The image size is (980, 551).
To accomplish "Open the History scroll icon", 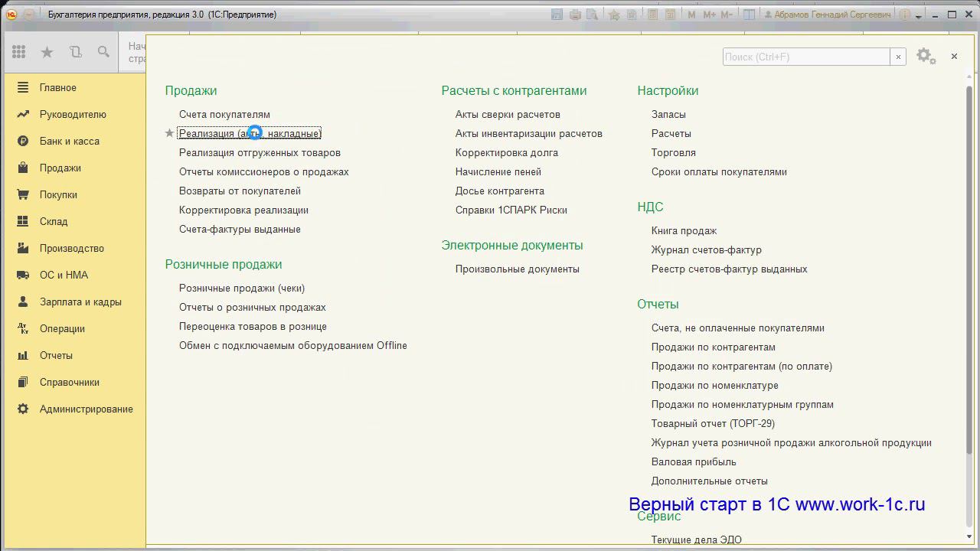I will tap(75, 52).
